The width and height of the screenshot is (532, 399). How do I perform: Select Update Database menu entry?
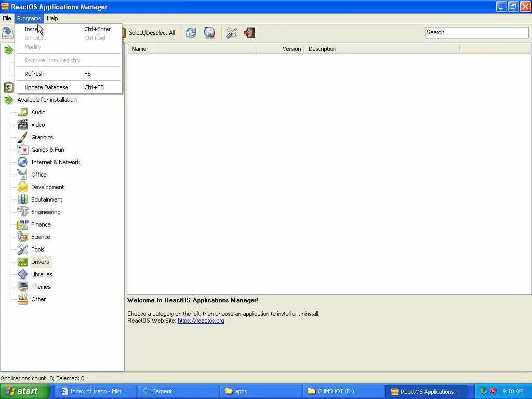pos(68,87)
